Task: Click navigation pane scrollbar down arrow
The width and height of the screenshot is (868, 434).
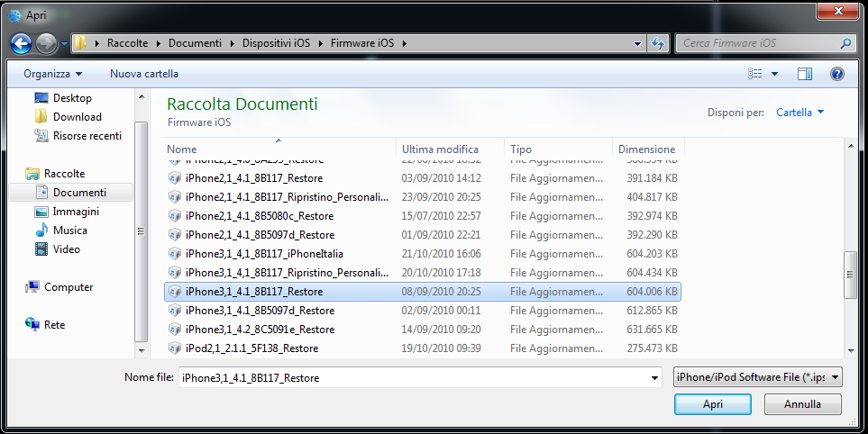Action: pos(142,350)
